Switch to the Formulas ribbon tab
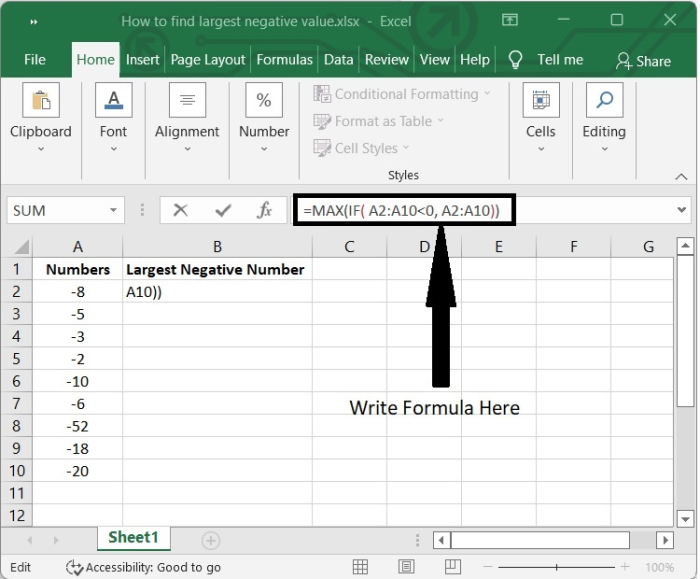Screen dimensions: 700x579 pos(284,59)
